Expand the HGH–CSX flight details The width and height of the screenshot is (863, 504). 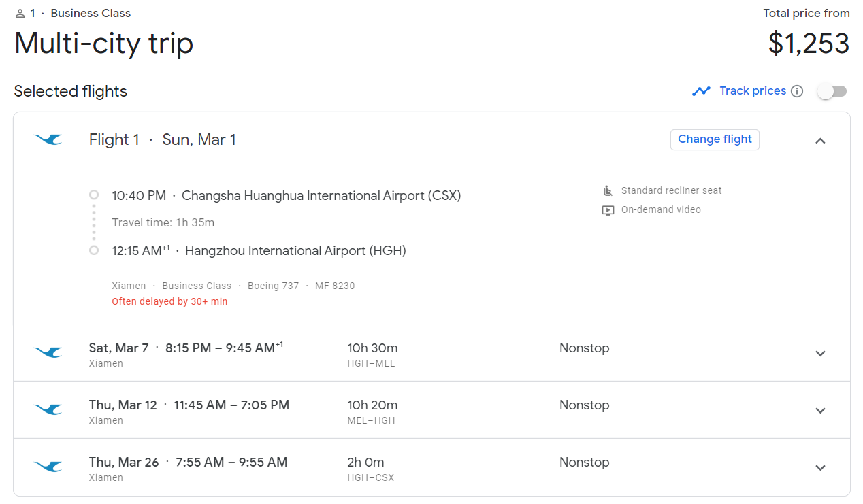point(820,467)
